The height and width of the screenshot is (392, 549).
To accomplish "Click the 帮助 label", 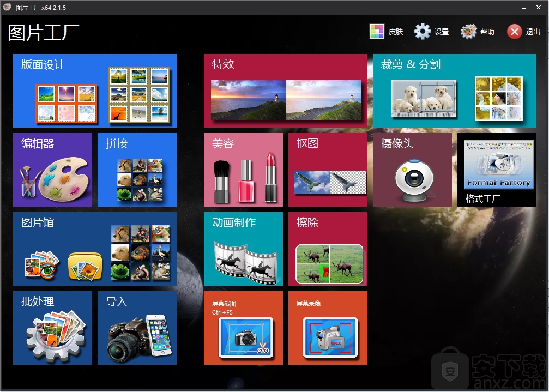I will click(487, 32).
